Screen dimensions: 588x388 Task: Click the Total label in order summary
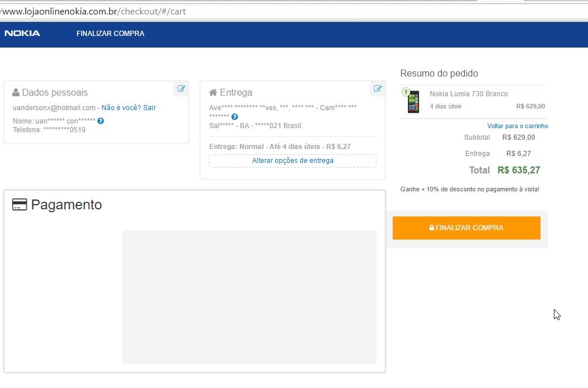(x=479, y=170)
